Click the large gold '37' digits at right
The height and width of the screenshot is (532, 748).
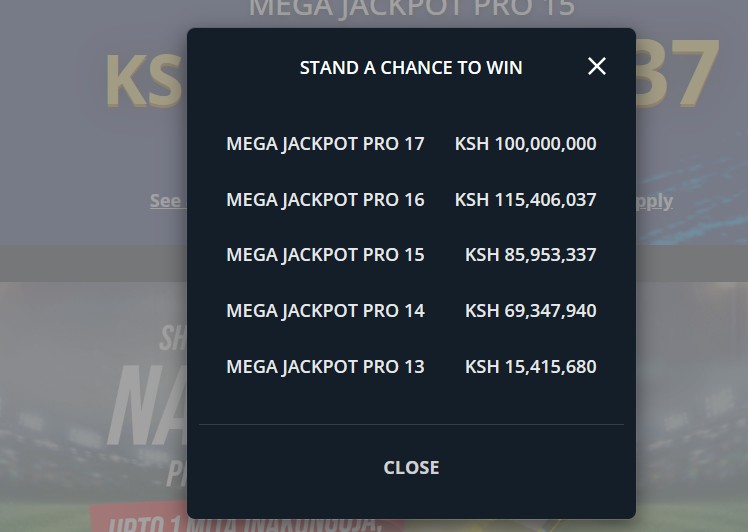click(679, 75)
